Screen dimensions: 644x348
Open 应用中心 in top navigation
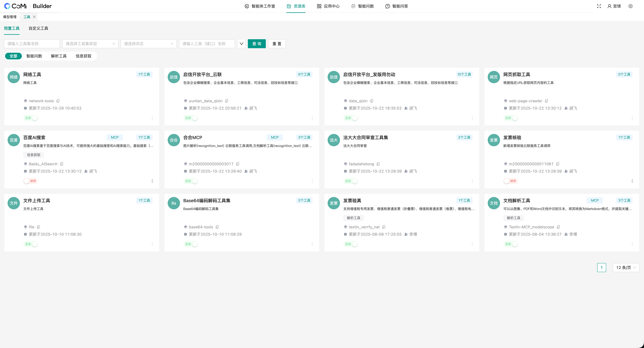click(x=328, y=6)
